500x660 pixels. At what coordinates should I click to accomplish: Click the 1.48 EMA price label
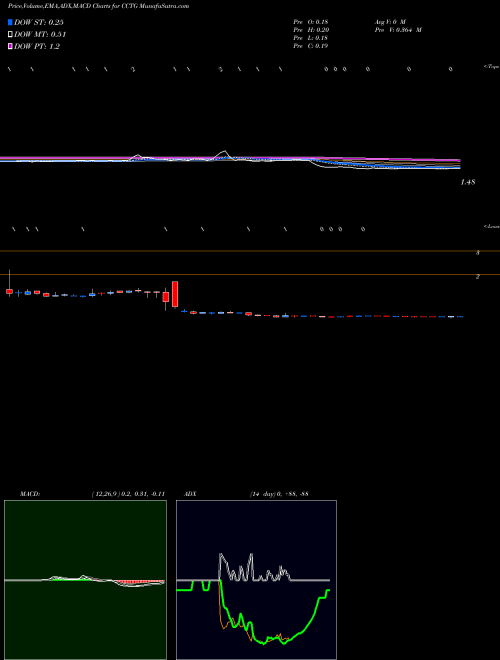468,182
